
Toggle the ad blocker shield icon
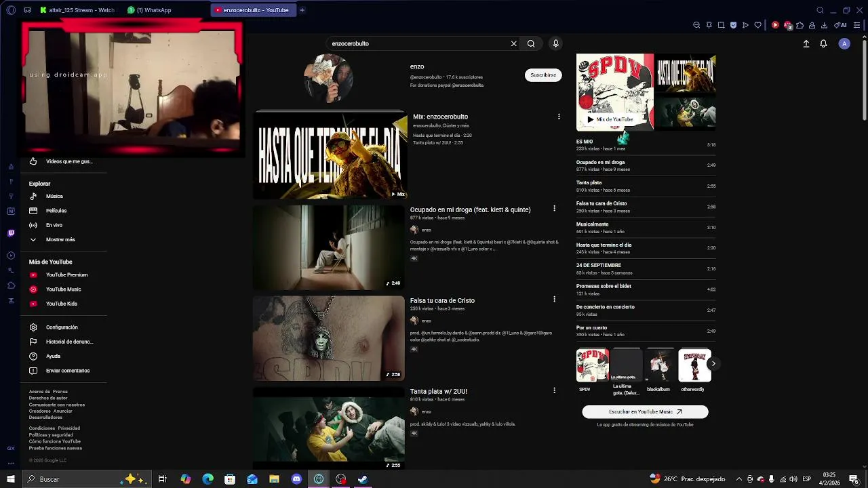click(x=733, y=25)
